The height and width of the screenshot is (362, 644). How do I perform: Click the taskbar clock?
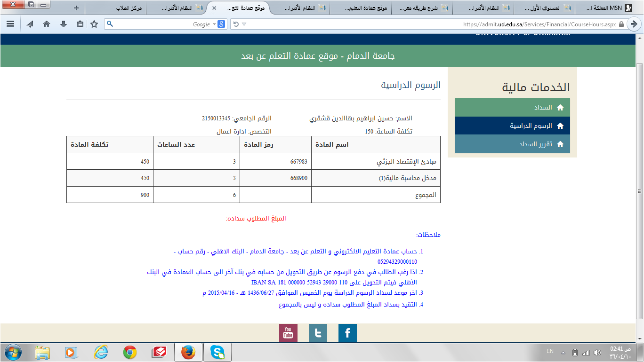pos(620,352)
